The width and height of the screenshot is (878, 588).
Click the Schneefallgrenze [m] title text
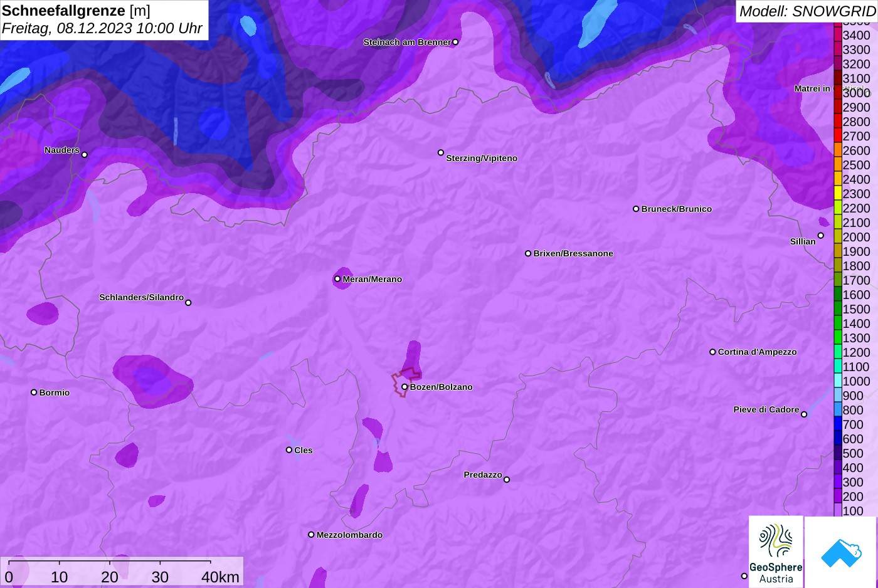[x=76, y=11]
